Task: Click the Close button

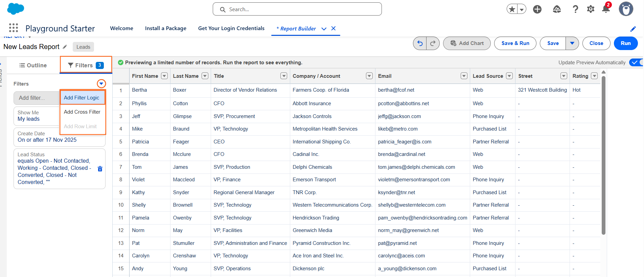Action: (x=596, y=43)
